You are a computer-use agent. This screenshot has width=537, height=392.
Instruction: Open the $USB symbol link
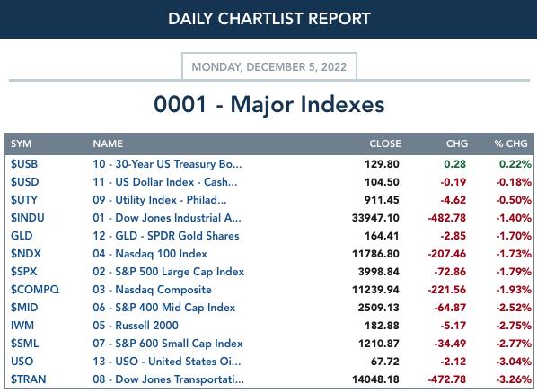(24, 164)
